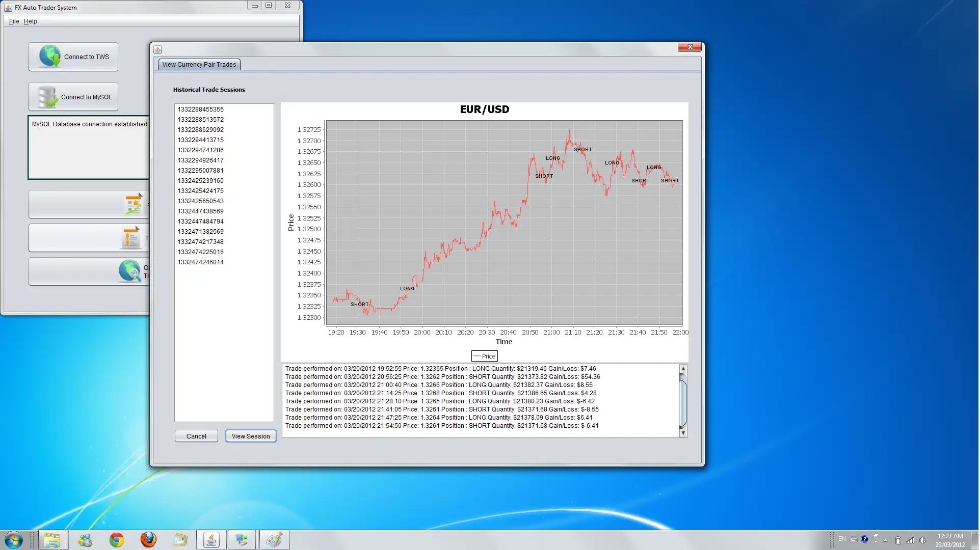Screen dimensions: 980x550
Task: Click the Firefox browser icon in taskbar
Action: tap(148, 540)
